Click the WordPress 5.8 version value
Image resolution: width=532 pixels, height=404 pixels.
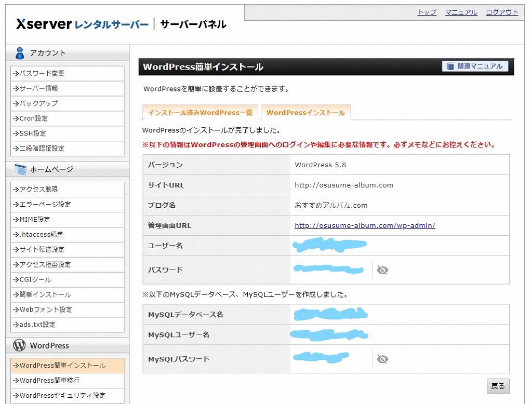320,165
